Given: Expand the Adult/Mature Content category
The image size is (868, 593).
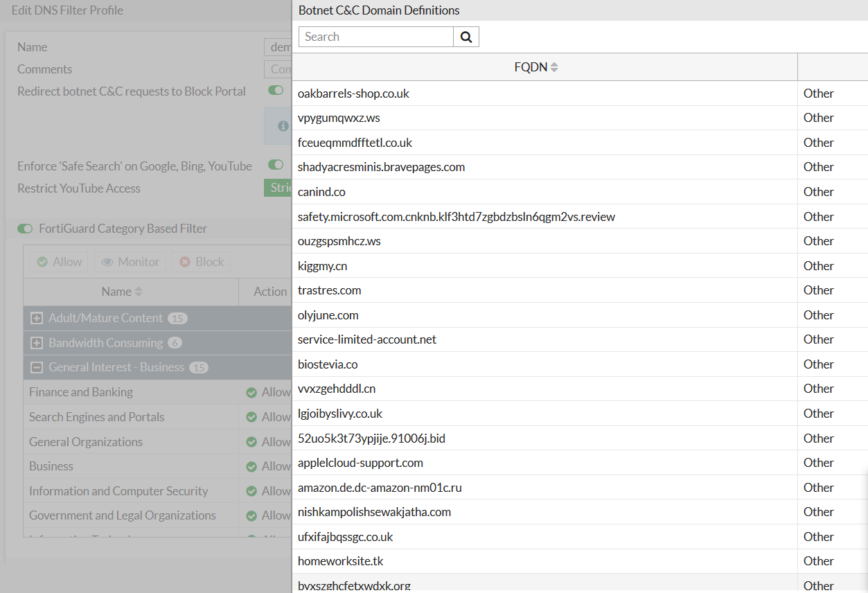Looking at the screenshot, I should coord(36,318).
